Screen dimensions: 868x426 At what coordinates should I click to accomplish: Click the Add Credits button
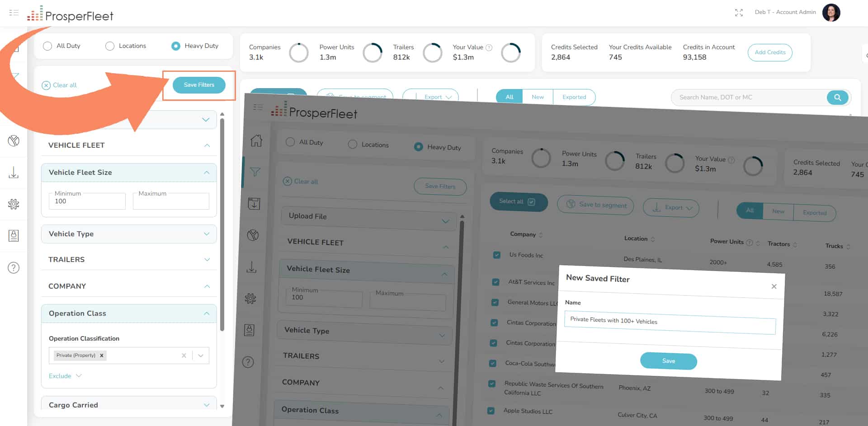(x=770, y=52)
